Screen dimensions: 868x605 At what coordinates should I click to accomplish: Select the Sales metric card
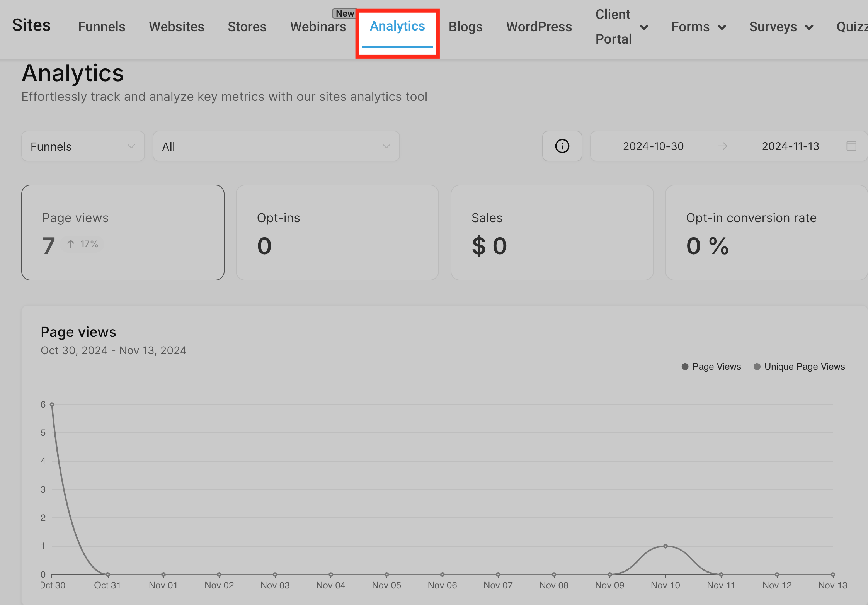(x=552, y=233)
